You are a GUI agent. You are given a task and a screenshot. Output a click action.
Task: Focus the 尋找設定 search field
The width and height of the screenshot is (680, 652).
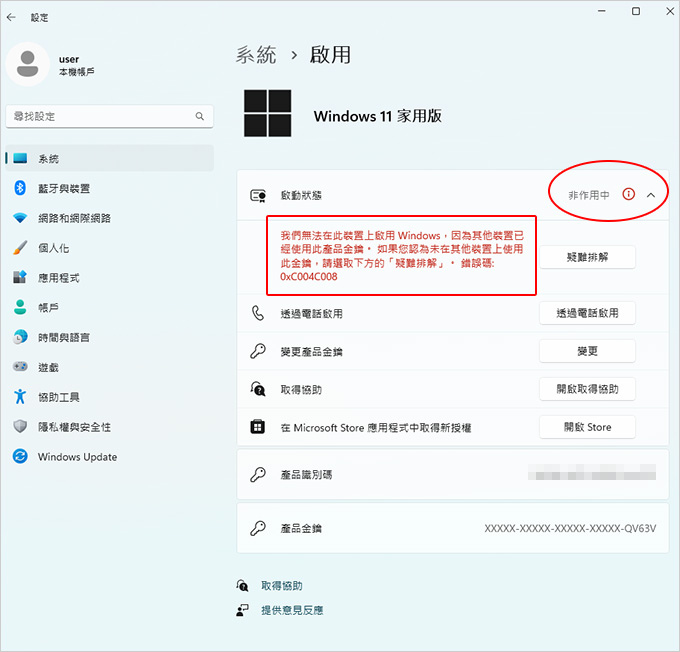(x=109, y=116)
